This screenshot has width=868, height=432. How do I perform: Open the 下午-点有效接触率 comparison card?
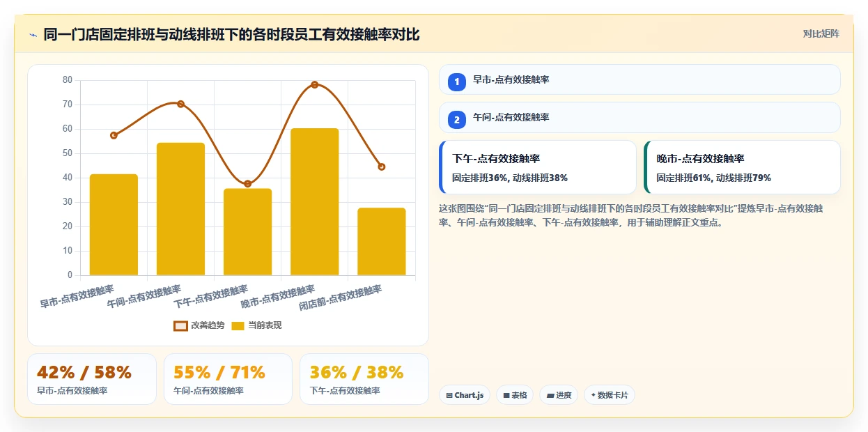538,167
